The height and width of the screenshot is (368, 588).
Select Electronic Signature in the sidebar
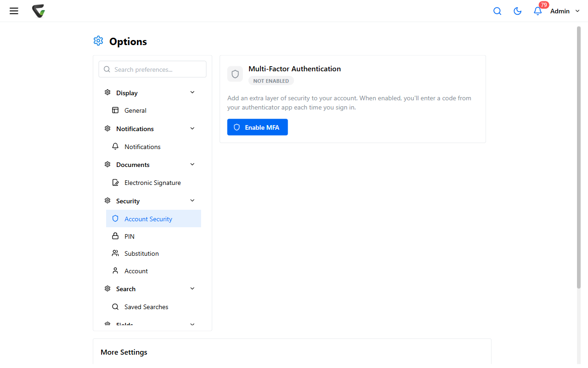153,183
